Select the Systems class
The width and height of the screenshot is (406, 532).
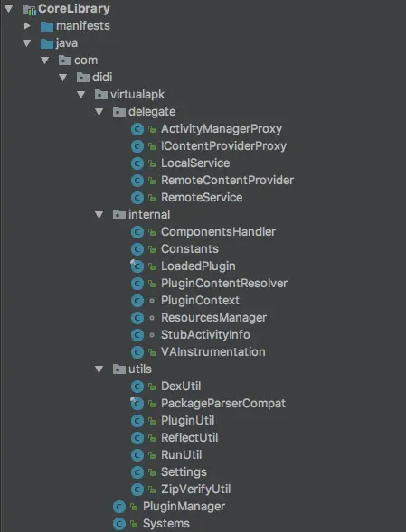click(x=165, y=524)
